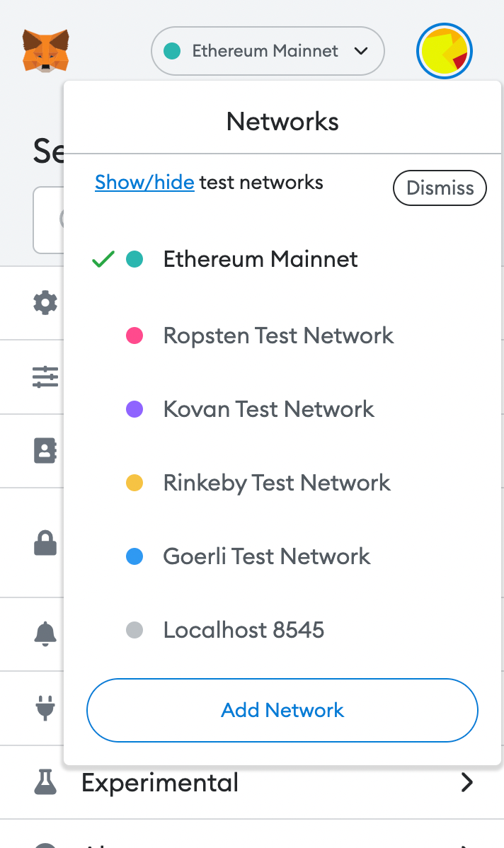The width and height of the screenshot is (504, 848).
Task: Open Security lock icon
Action: click(x=45, y=542)
